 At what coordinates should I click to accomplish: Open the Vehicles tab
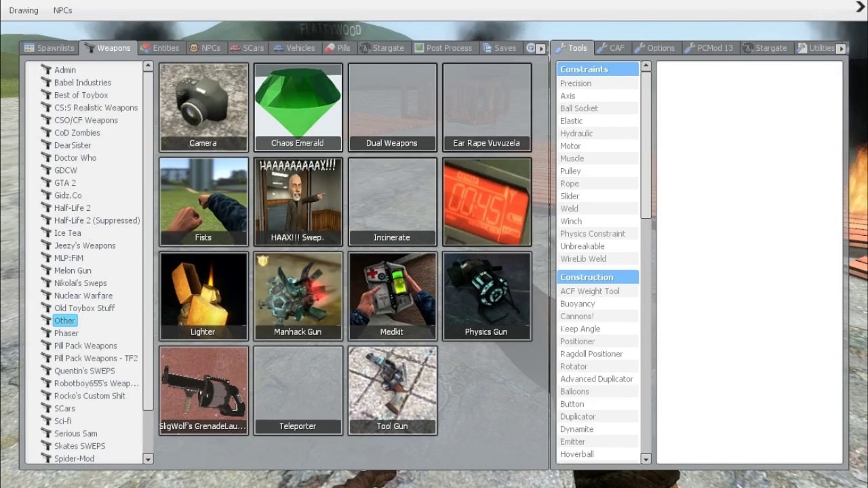tap(294, 48)
